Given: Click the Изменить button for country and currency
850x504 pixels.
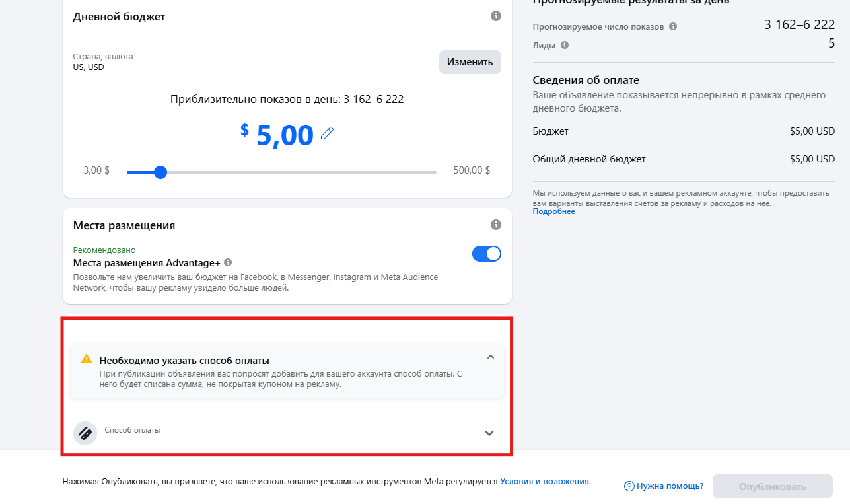Looking at the screenshot, I should [470, 61].
